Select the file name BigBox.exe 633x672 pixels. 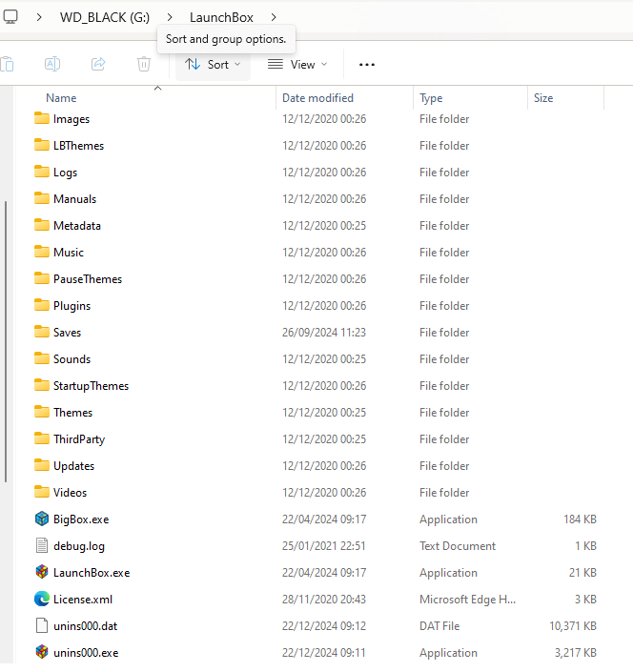click(x=81, y=519)
